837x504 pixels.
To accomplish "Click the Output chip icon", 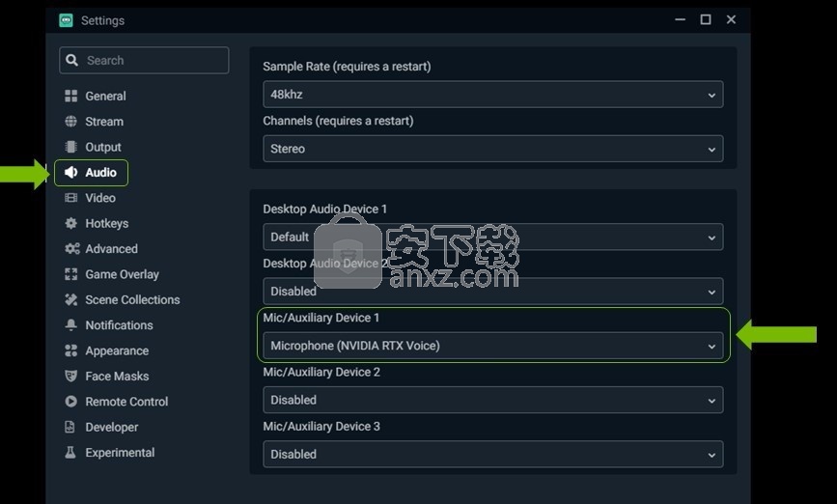I will coord(71,147).
